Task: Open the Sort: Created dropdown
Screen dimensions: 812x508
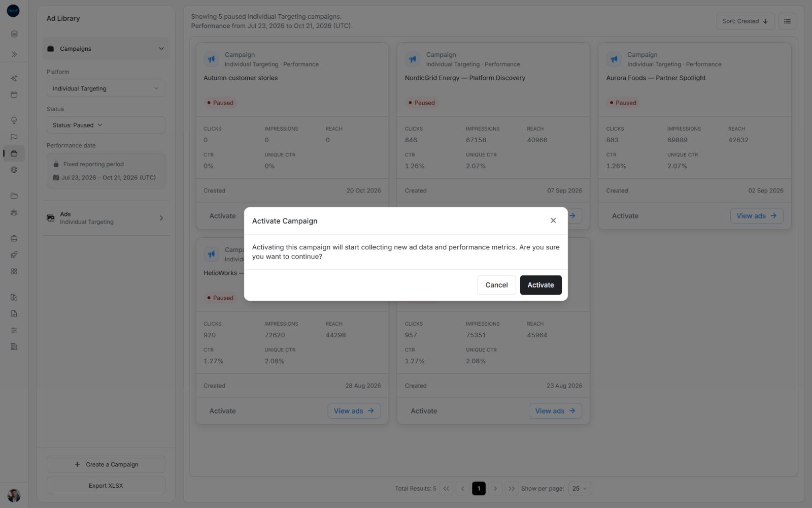Action: pyautogui.click(x=745, y=21)
